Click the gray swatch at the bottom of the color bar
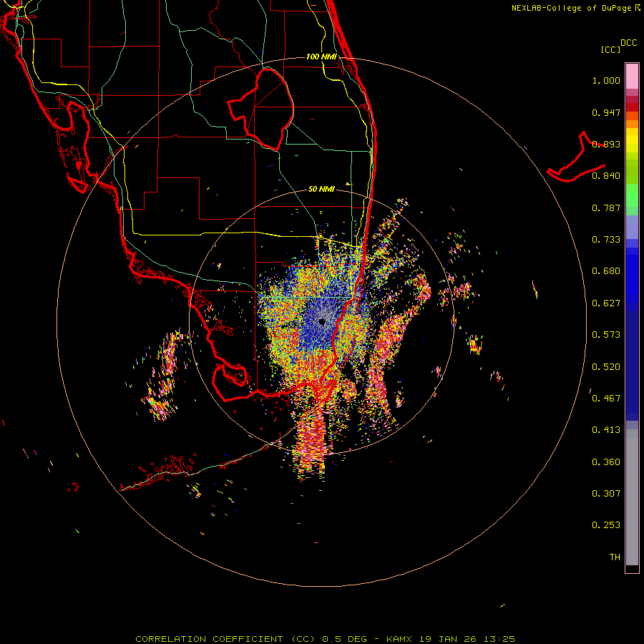The height and width of the screenshot is (644, 644). pyautogui.click(x=632, y=497)
